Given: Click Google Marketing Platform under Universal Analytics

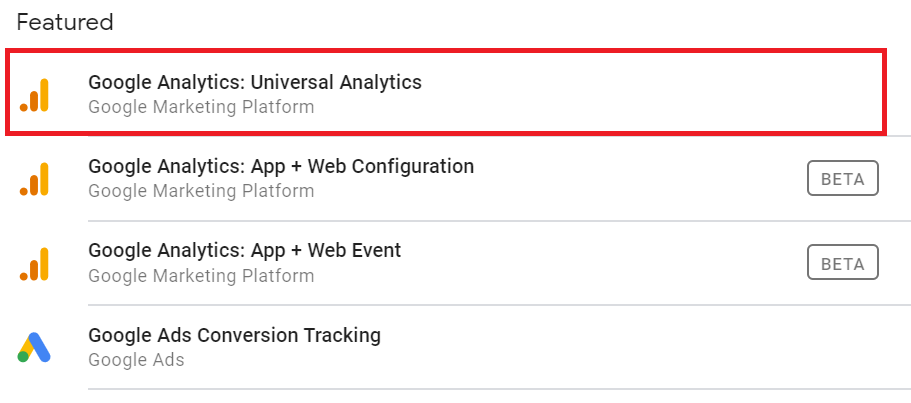Looking at the screenshot, I should [201, 107].
